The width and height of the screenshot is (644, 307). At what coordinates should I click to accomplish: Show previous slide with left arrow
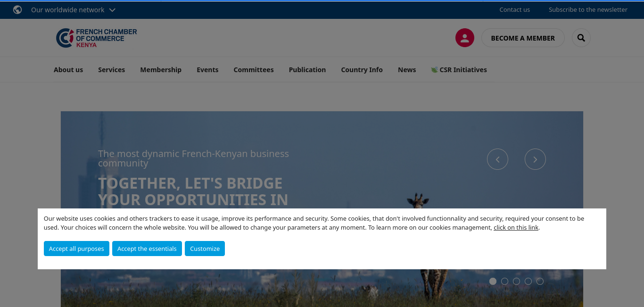497,159
